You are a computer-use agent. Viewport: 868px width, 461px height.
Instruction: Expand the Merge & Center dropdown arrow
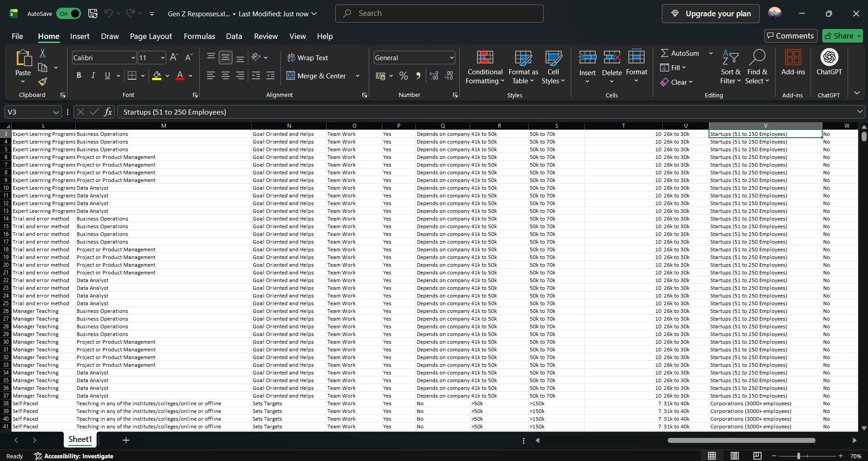(357, 76)
